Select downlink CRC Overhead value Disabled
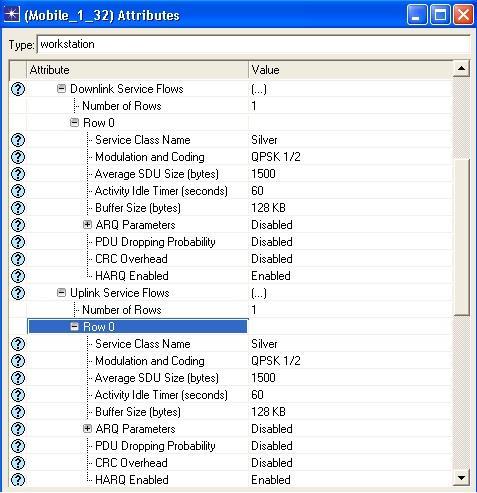This screenshot has height=493, width=477. click(272, 259)
